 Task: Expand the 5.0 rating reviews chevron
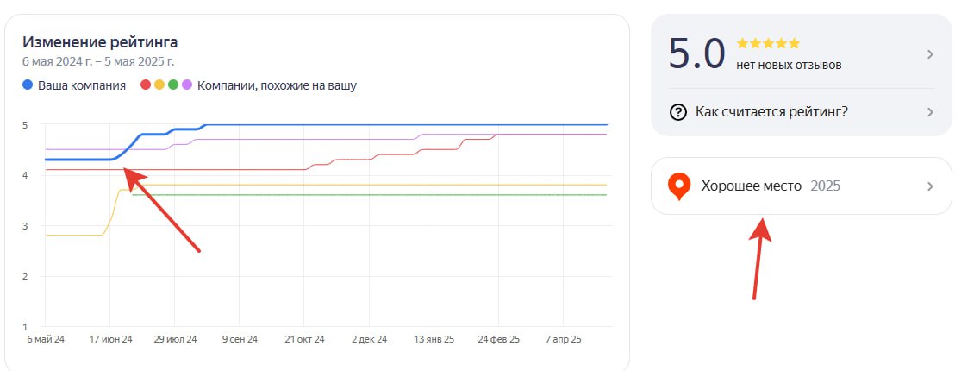coord(930,54)
